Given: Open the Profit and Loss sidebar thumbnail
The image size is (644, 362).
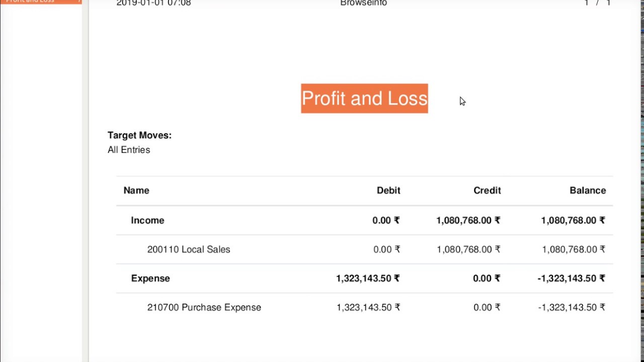Looking at the screenshot, I should 41,2.
